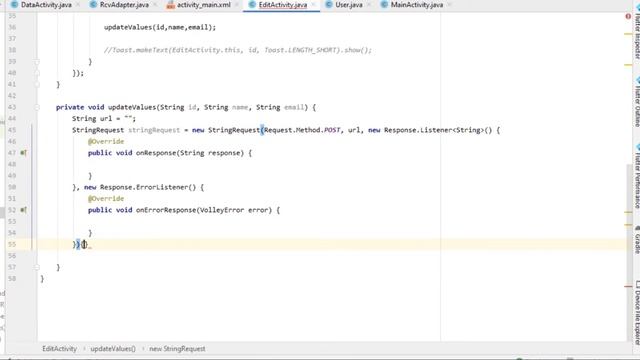
Task: Close the RcvAdapter.java tab
Action: point(155,5)
